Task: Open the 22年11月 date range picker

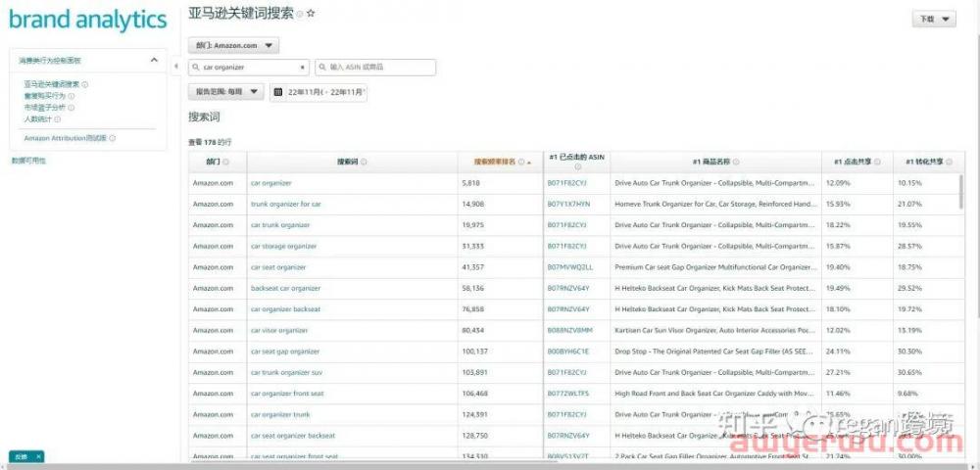Action: pos(318,92)
